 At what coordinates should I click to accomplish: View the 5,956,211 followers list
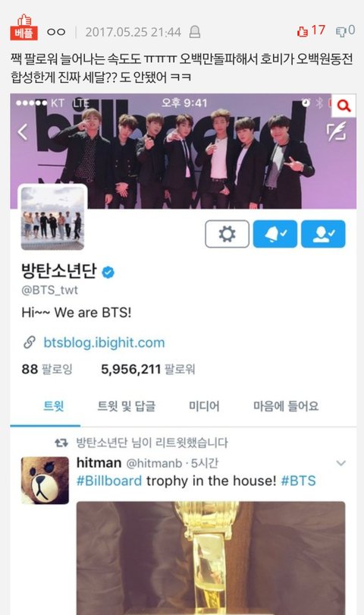(148, 369)
